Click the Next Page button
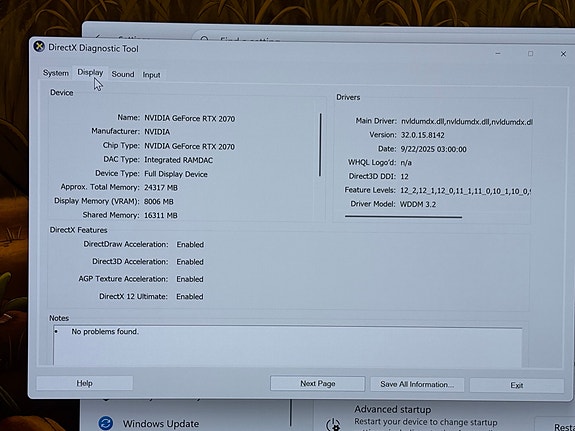575x431 pixels. click(318, 384)
